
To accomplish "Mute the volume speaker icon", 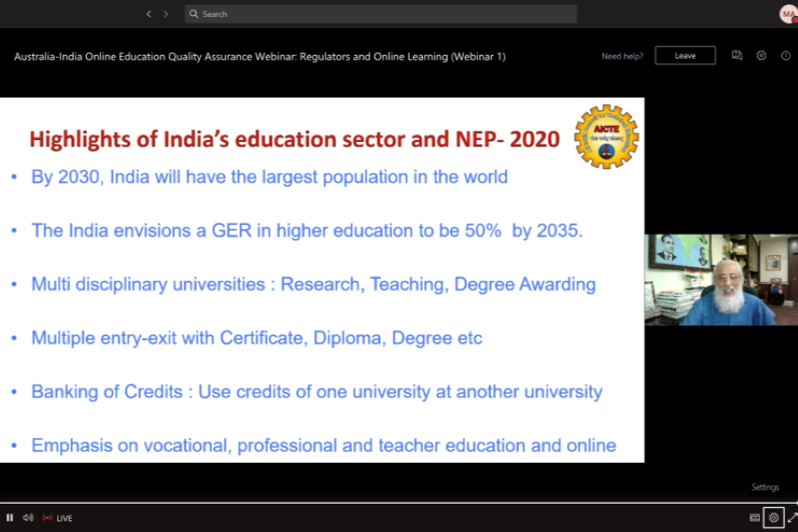I will point(28,518).
